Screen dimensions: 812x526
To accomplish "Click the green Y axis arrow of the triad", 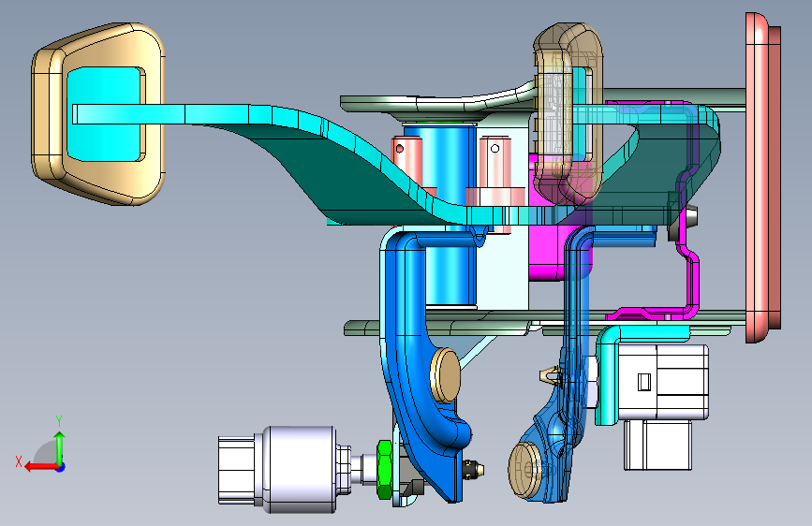I will 60,446.
